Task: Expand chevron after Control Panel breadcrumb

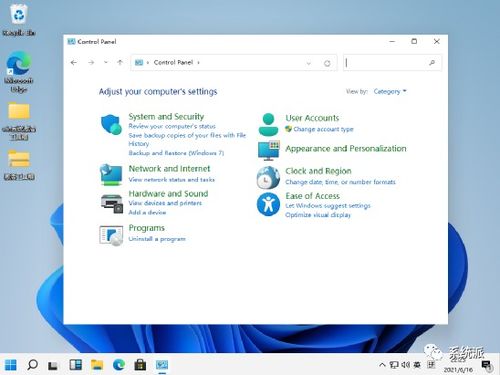Action: pos(199,62)
